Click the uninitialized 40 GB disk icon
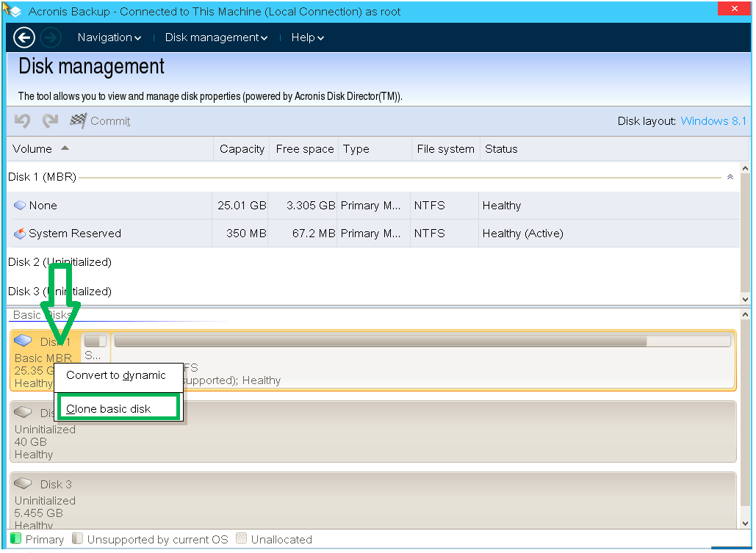The height and width of the screenshot is (553, 756). pyautogui.click(x=23, y=412)
